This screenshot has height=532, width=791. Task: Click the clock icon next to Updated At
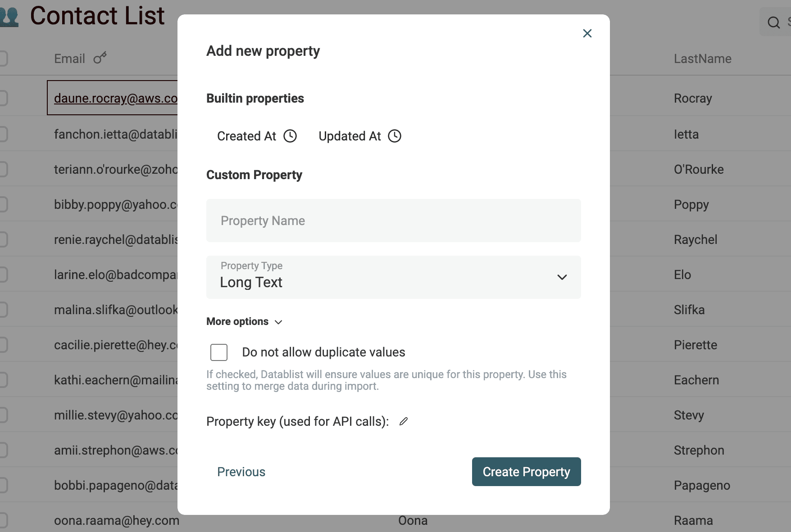tap(395, 136)
